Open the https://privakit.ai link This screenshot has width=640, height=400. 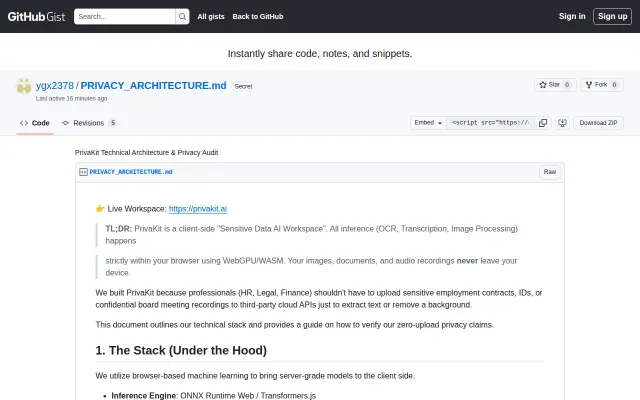198,209
